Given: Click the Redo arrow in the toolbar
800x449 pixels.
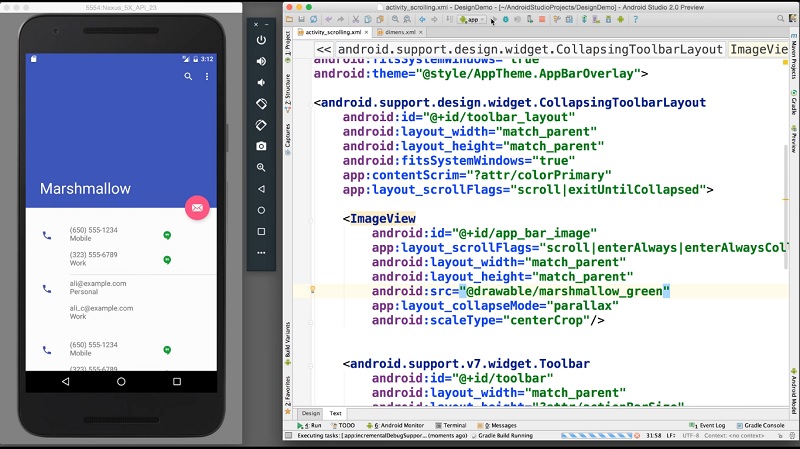Looking at the screenshot, I should click(x=340, y=19).
